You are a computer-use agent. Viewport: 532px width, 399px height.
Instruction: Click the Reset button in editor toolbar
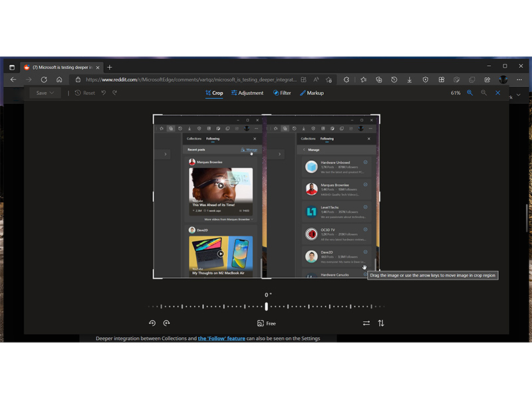click(85, 93)
